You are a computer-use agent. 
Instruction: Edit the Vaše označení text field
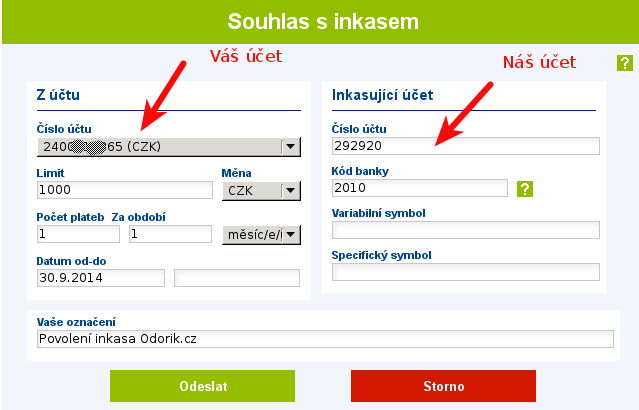pyautogui.click(x=325, y=339)
